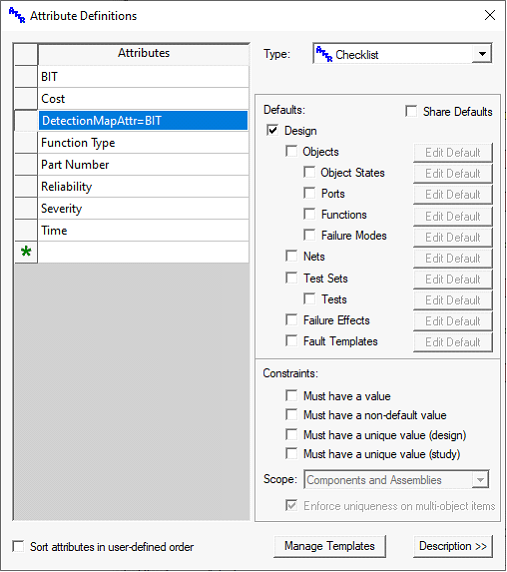Open Manage Templates
This screenshot has height=572, width=507.
click(x=329, y=546)
